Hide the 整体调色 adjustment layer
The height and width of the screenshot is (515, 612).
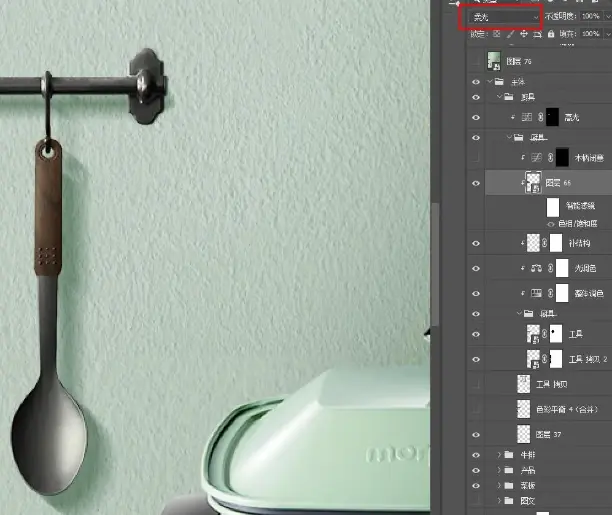pyautogui.click(x=476, y=294)
